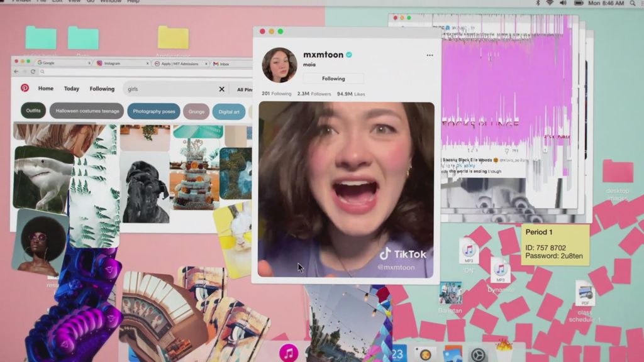Open the black dog pin thumbnail

[145, 187]
